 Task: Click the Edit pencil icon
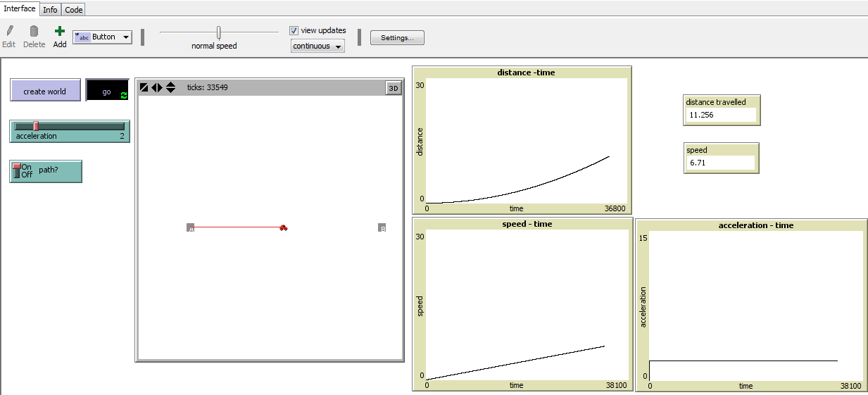[x=9, y=31]
